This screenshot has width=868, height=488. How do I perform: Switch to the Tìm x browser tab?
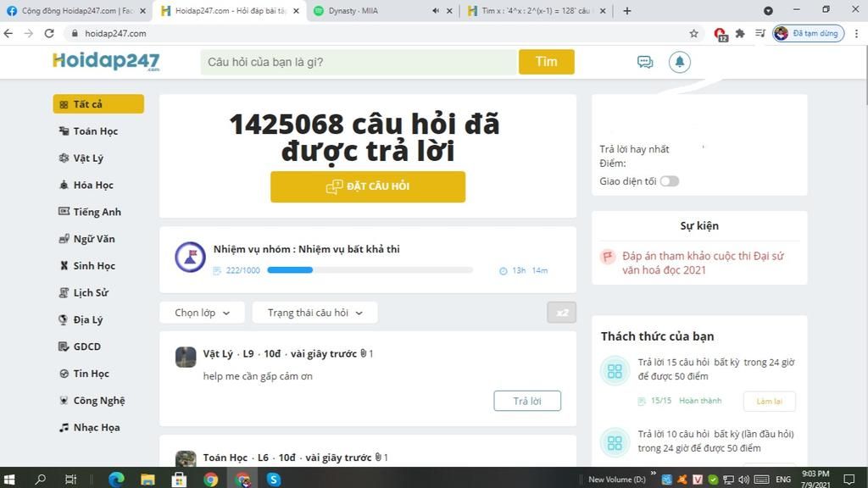click(x=536, y=10)
